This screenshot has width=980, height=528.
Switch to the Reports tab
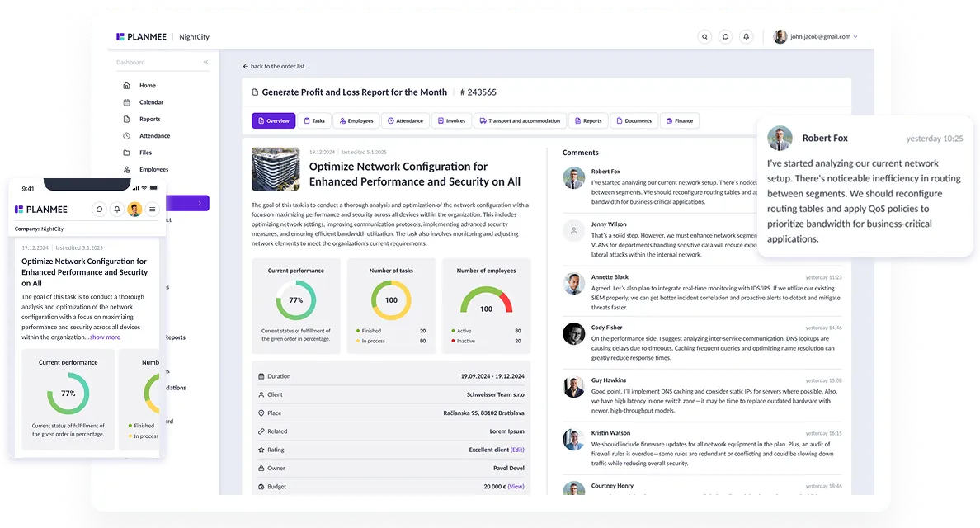point(588,121)
